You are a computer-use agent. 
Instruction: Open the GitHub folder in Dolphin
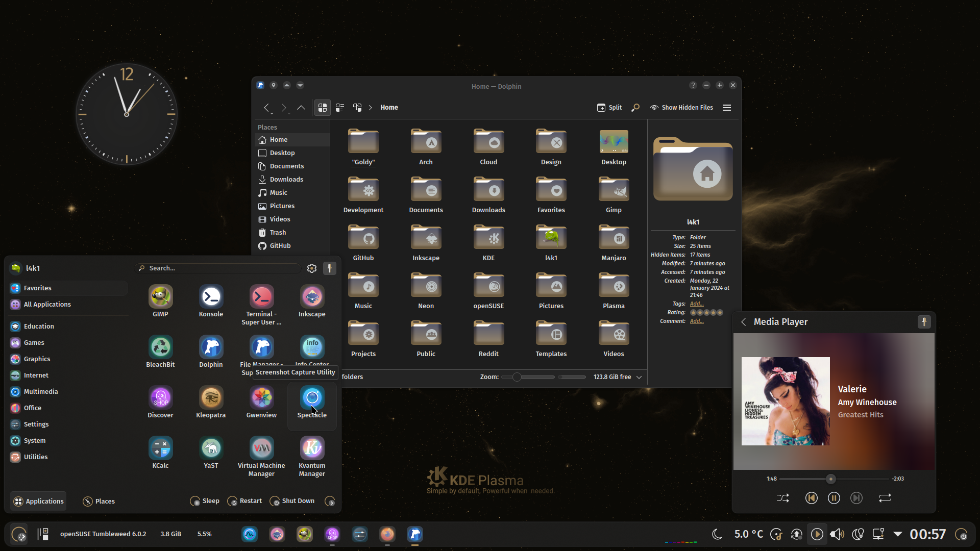pyautogui.click(x=363, y=244)
